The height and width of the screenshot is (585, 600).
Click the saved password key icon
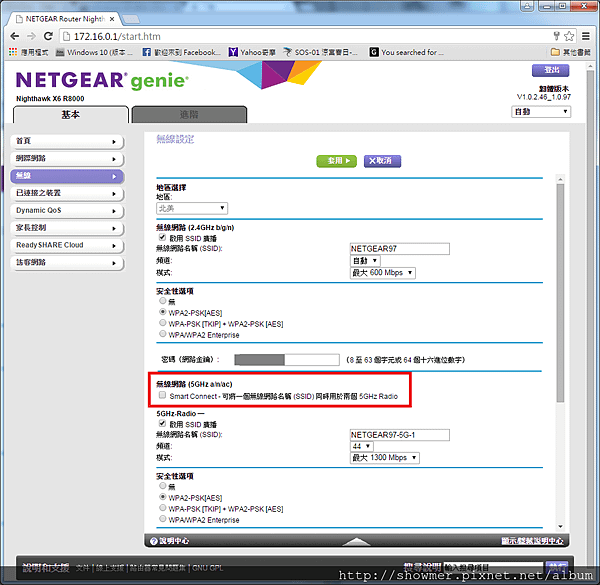(557, 36)
